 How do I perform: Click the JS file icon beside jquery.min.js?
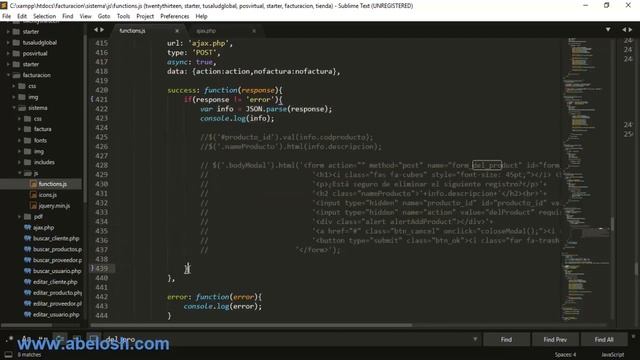(x=33, y=206)
